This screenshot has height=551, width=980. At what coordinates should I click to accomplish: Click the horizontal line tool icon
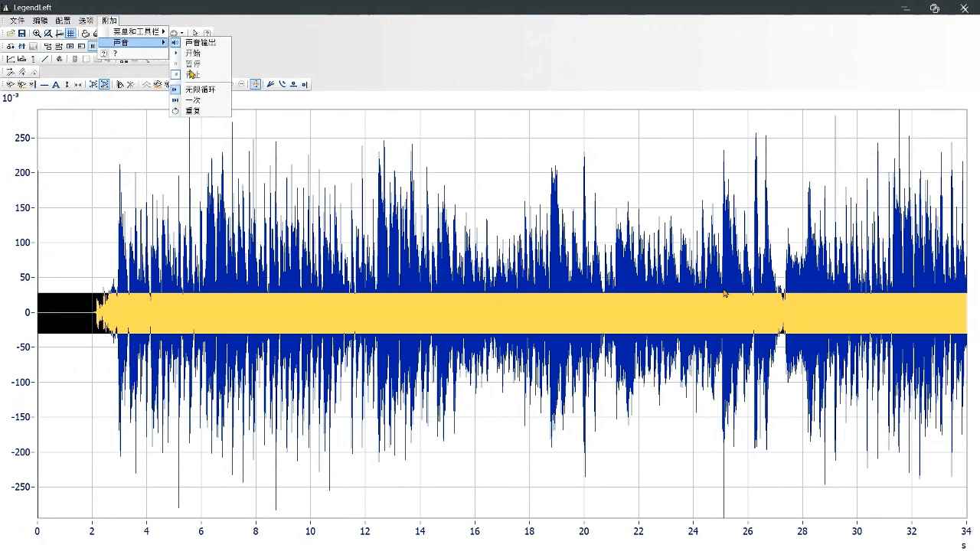[x=44, y=85]
